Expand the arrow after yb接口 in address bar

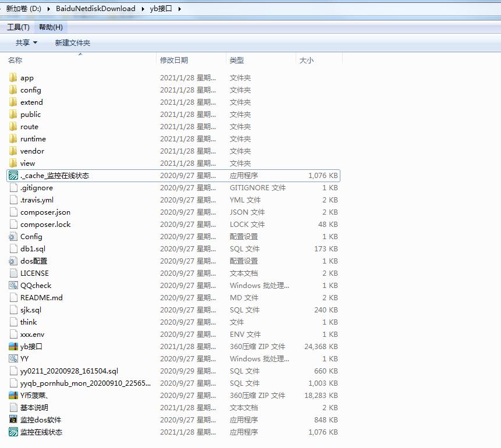tap(179, 9)
